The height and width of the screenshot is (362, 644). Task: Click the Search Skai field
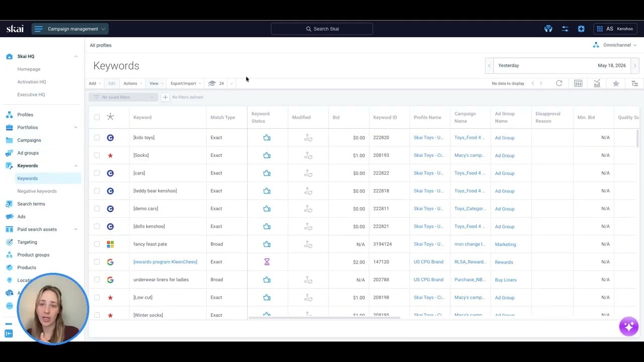[x=322, y=29]
